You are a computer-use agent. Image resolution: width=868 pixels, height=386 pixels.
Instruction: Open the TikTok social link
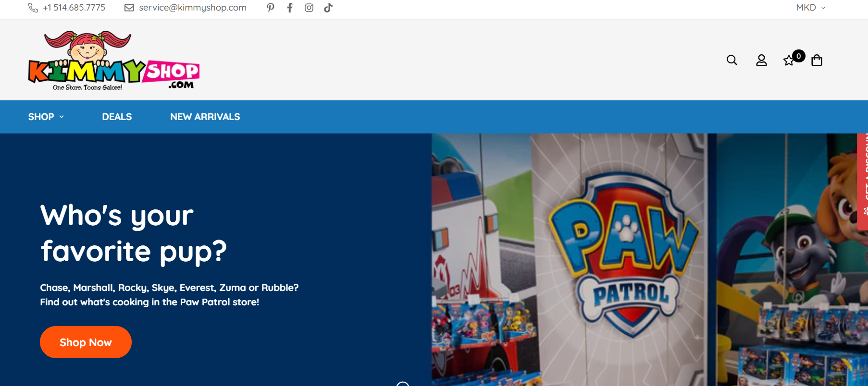[328, 8]
